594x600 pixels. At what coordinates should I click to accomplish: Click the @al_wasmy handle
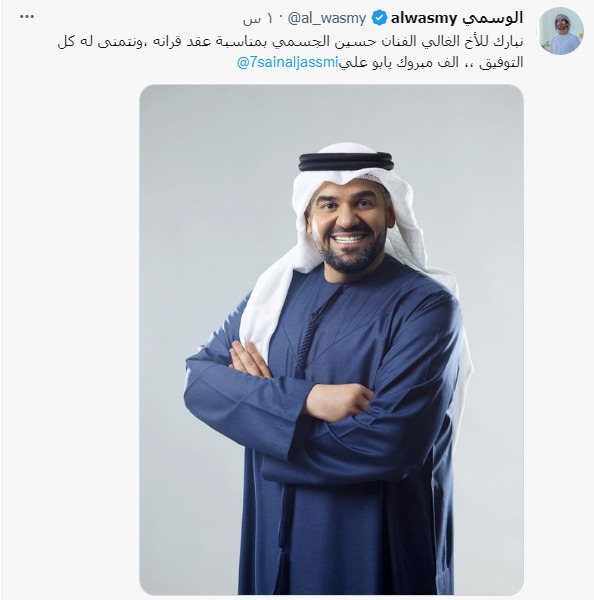point(326,18)
